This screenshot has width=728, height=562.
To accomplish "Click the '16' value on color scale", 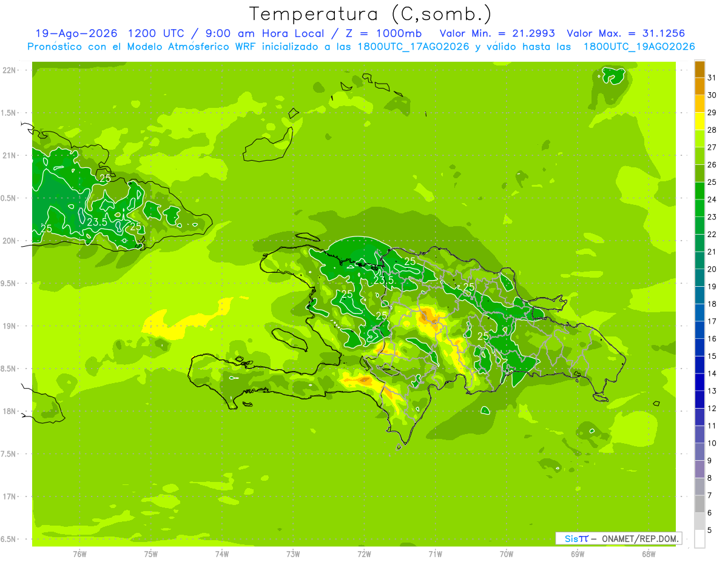I will 712,338.
